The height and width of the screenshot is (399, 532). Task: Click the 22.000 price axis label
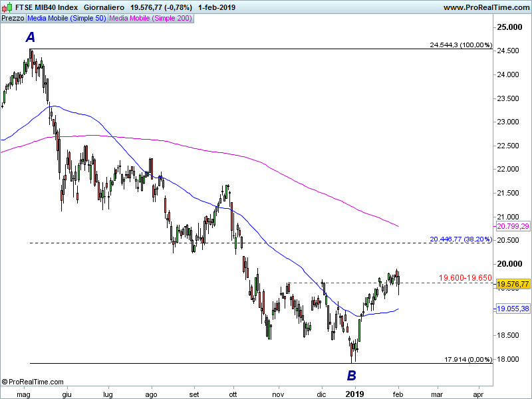508,169
